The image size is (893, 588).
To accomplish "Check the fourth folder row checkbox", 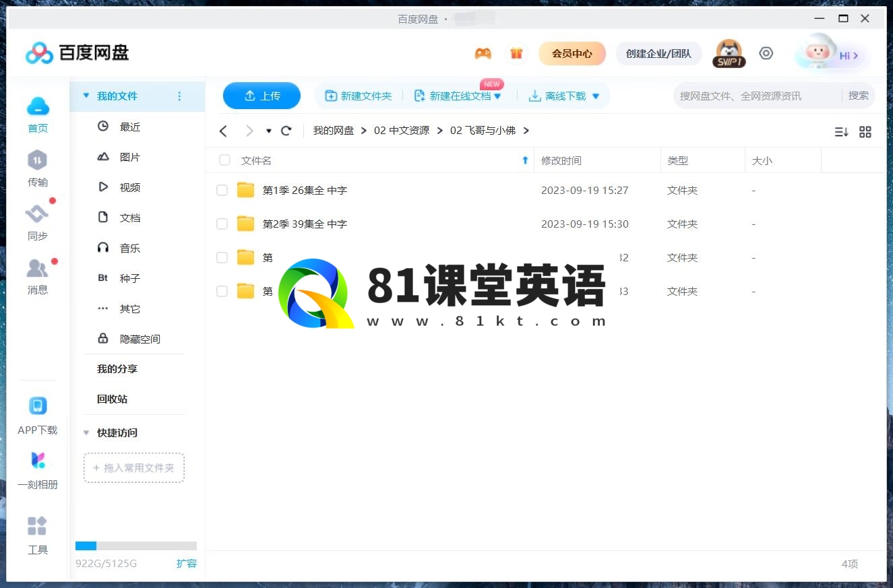I will pos(222,291).
